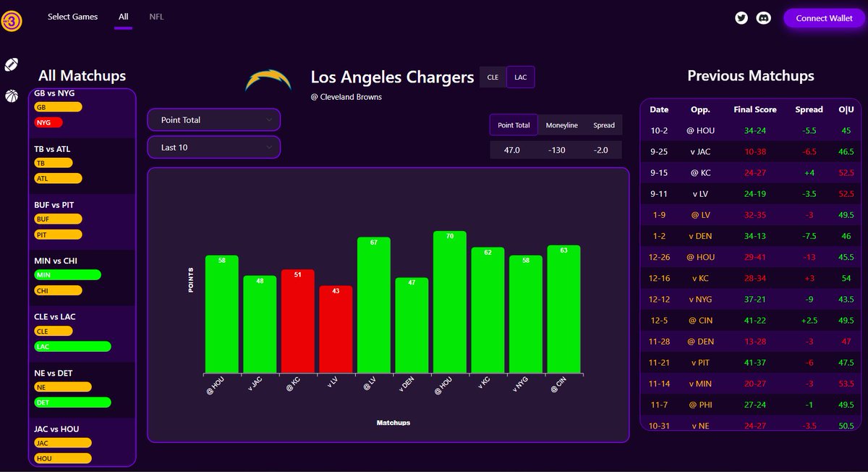Click the Opp. column header
The width and height of the screenshot is (868, 472).
tap(700, 109)
